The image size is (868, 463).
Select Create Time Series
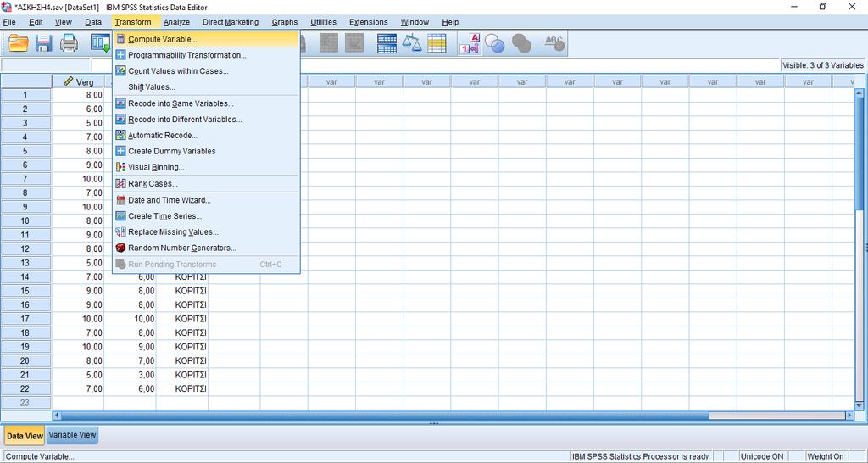click(x=207, y=216)
